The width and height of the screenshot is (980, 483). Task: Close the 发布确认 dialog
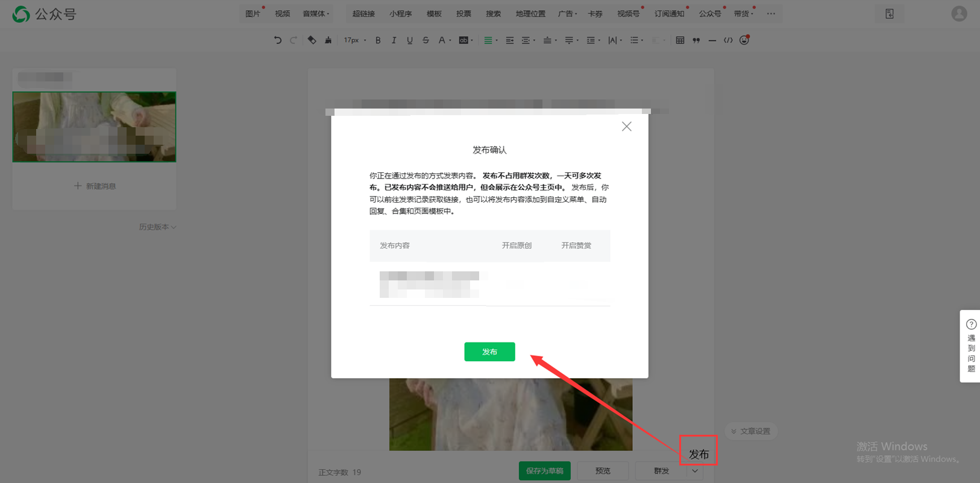(627, 126)
